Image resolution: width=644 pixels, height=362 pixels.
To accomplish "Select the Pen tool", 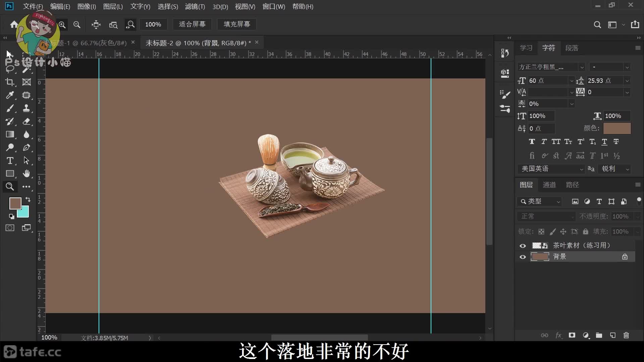I will 26,147.
